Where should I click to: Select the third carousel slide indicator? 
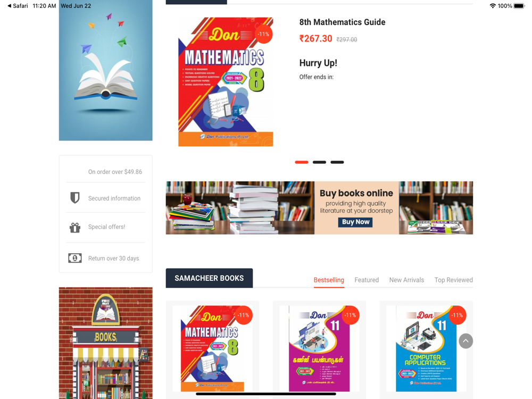pos(337,162)
